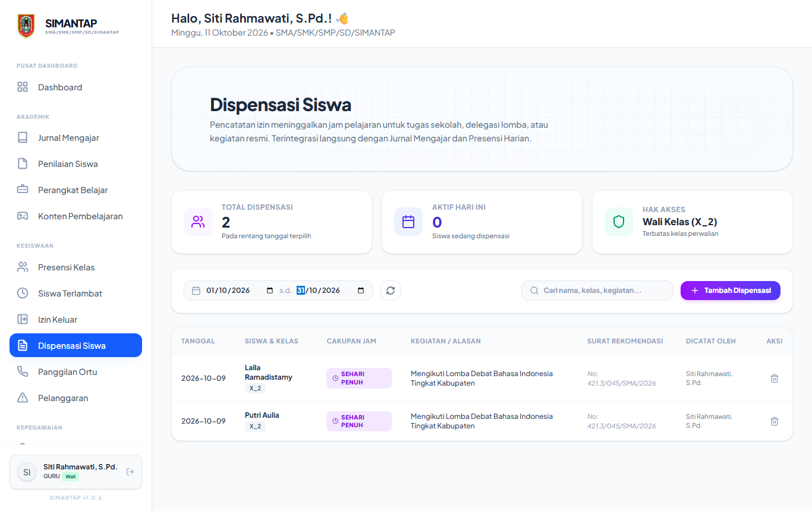Open Izin Keluar page

[75, 320]
